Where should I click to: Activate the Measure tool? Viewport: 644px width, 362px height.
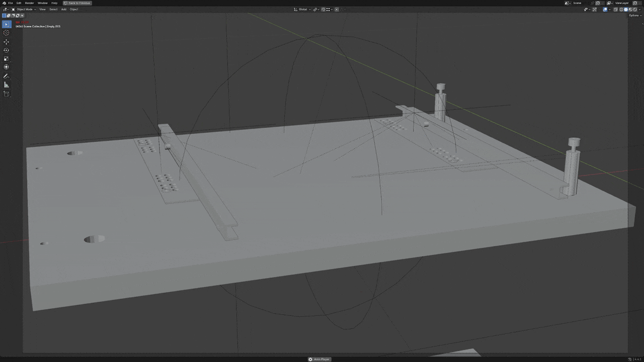[x=7, y=85]
